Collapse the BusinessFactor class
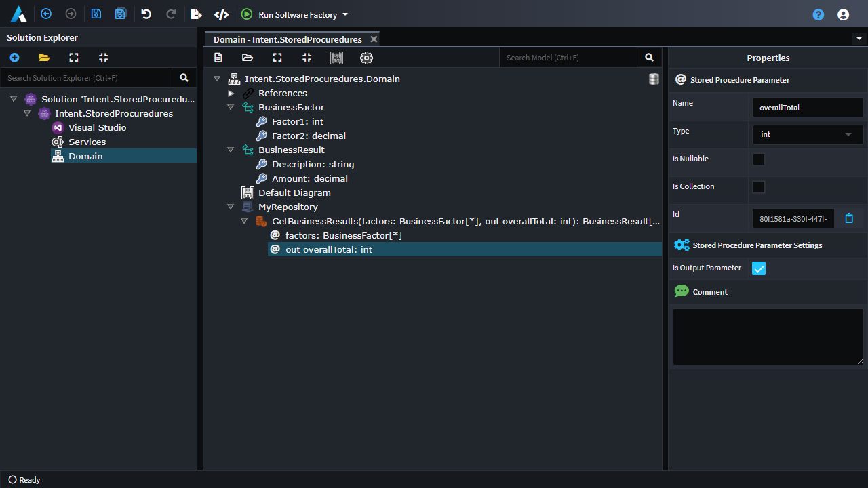 tap(231, 107)
